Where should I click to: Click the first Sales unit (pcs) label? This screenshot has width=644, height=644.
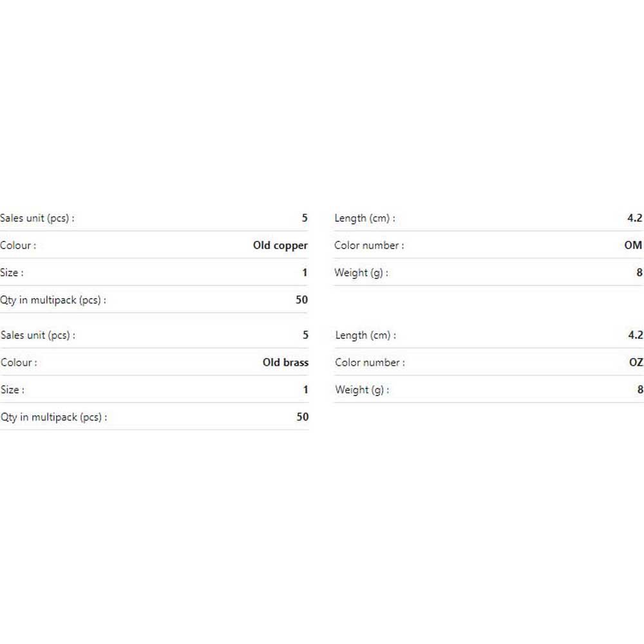point(37,218)
